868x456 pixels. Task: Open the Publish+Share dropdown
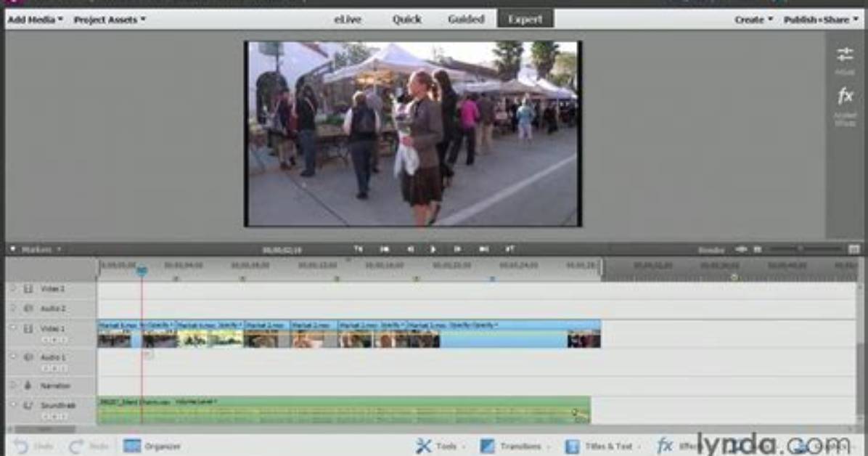click(x=820, y=20)
